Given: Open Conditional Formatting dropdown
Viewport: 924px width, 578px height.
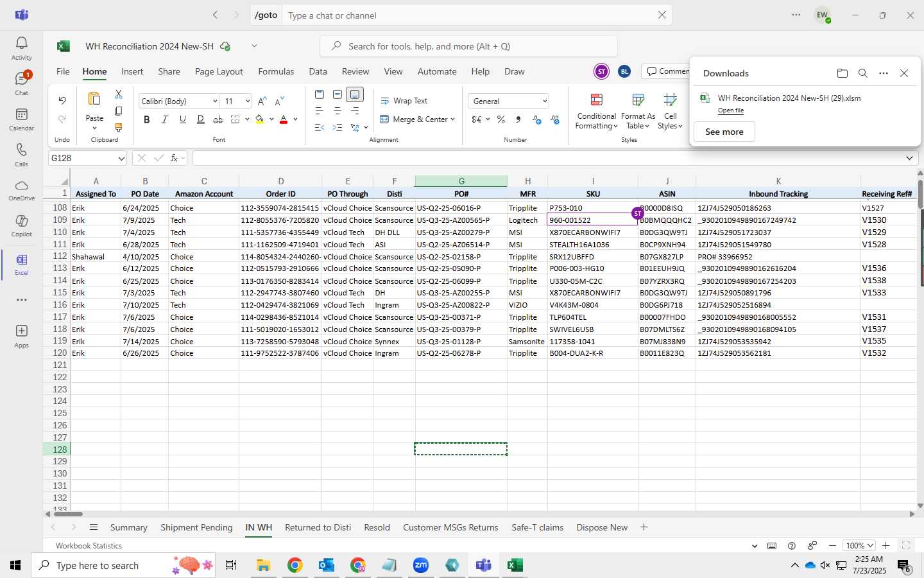Looking at the screenshot, I should [596, 111].
